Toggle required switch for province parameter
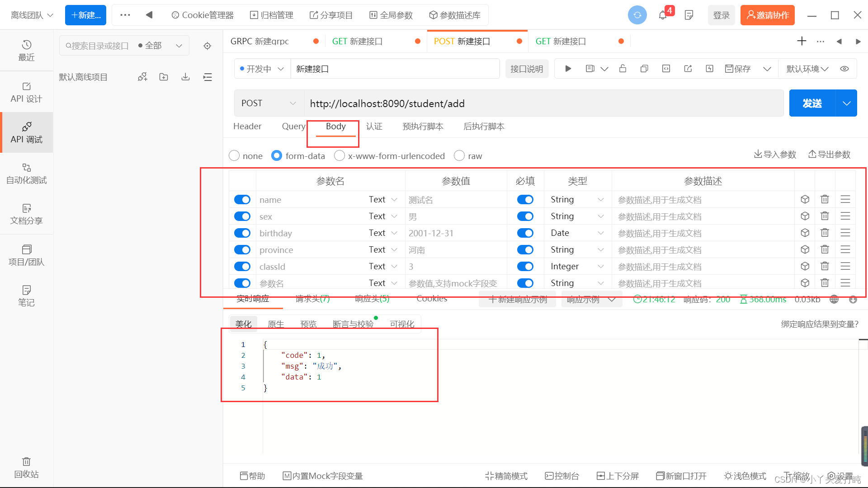This screenshot has width=868, height=488. [x=525, y=249]
